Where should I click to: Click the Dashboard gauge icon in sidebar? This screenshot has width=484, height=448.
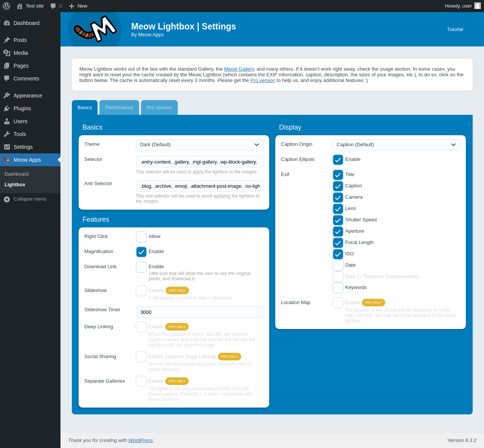(7, 23)
